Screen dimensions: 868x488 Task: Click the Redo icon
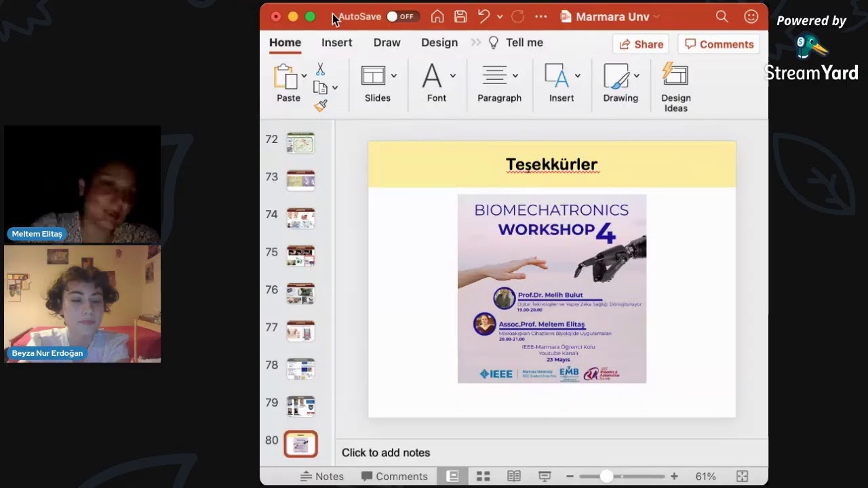point(517,16)
